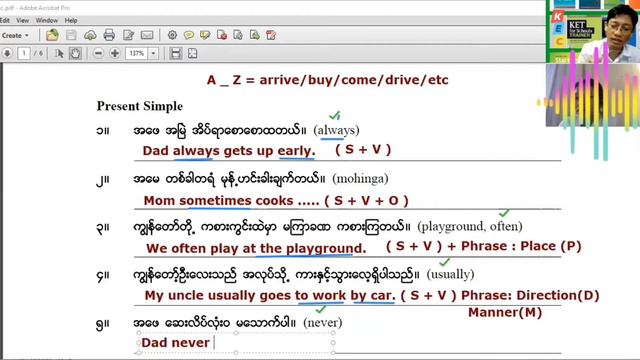This screenshot has height=360, width=640.
Task: Click the 'Manner(M)' label
Action: (505, 313)
